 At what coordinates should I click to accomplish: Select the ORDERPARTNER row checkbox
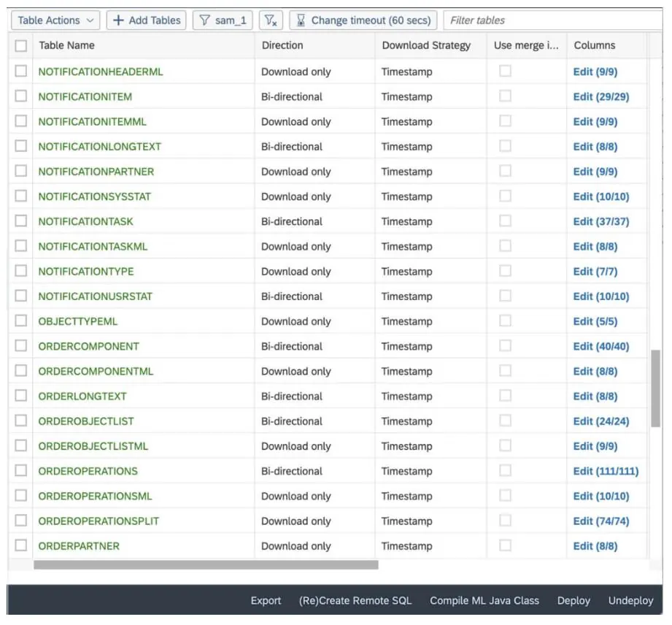click(x=21, y=545)
